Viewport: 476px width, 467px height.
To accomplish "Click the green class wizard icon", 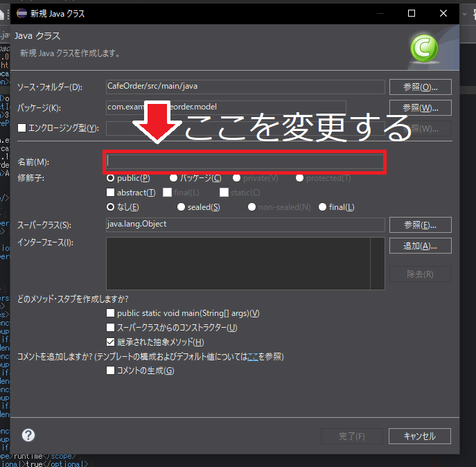I will pyautogui.click(x=423, y=49).
